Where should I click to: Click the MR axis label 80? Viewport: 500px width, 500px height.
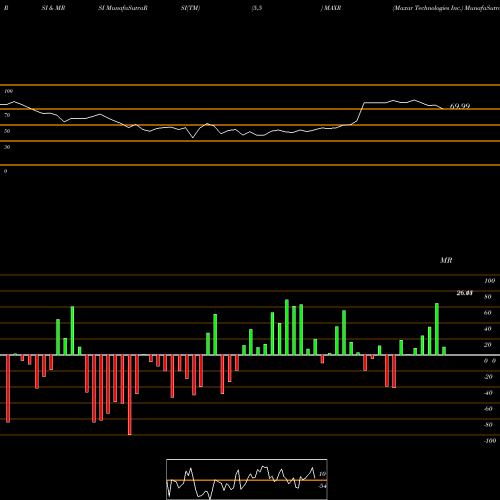pyautogui.click(x=488, y=297)
